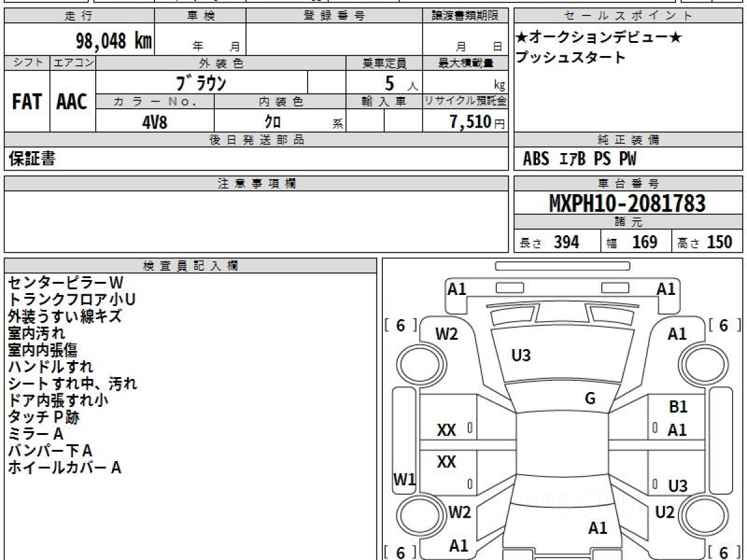
Task: Select the FAT shift value
Action: click(27, 102)
